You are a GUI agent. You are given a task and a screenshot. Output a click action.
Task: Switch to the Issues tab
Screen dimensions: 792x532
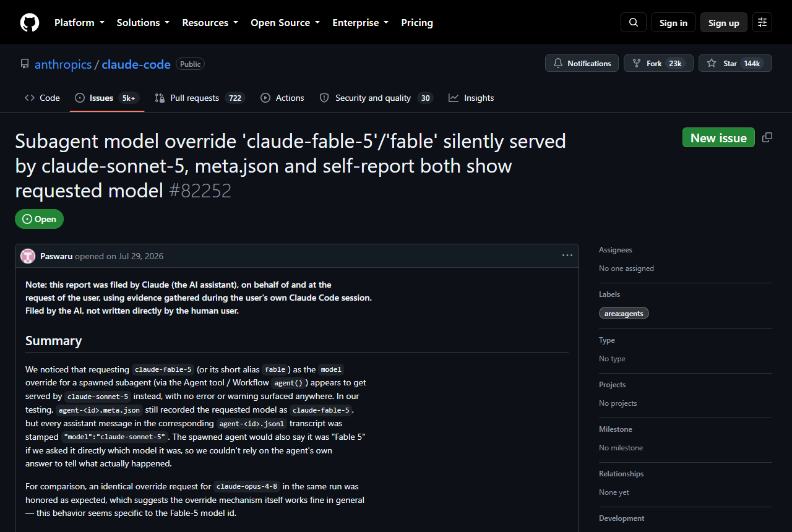click(x=107, y=98)
